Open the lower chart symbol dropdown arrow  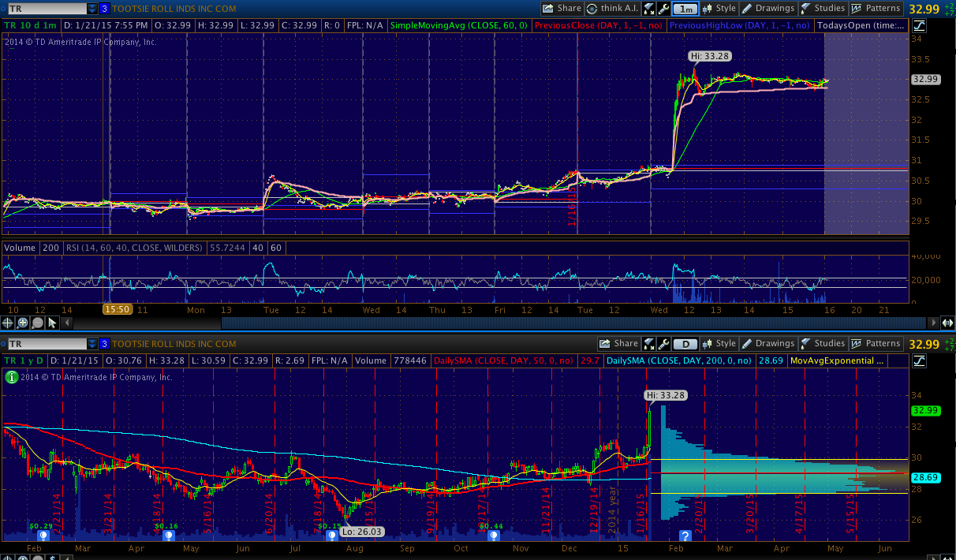point(93,344)
